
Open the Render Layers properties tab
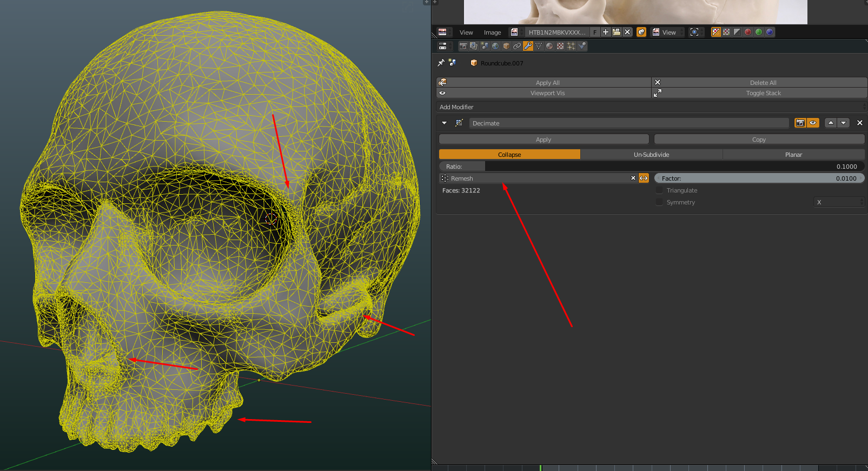pyautogui.click(x=474, y=46)
